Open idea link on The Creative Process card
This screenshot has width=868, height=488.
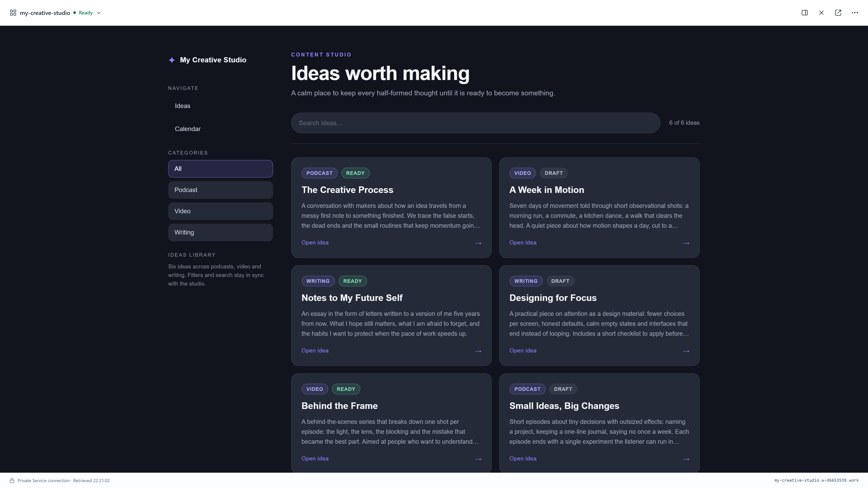(315, 242)
